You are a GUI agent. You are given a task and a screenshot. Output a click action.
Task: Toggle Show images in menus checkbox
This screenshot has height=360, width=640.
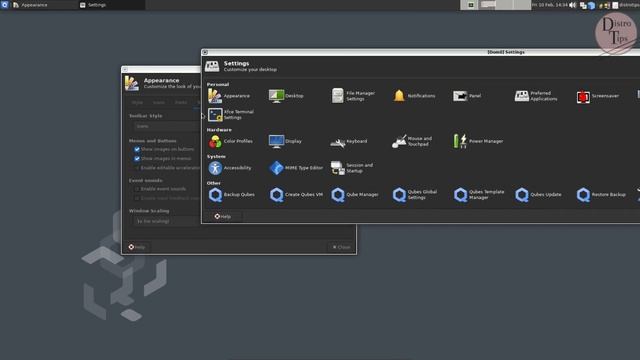137,158
